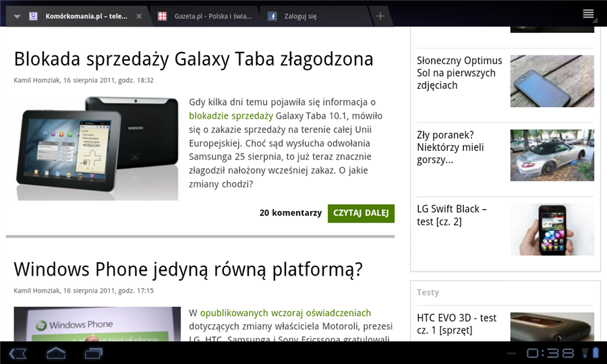
Task: Click the Testy section heading
Action: [x=428, y=293]
